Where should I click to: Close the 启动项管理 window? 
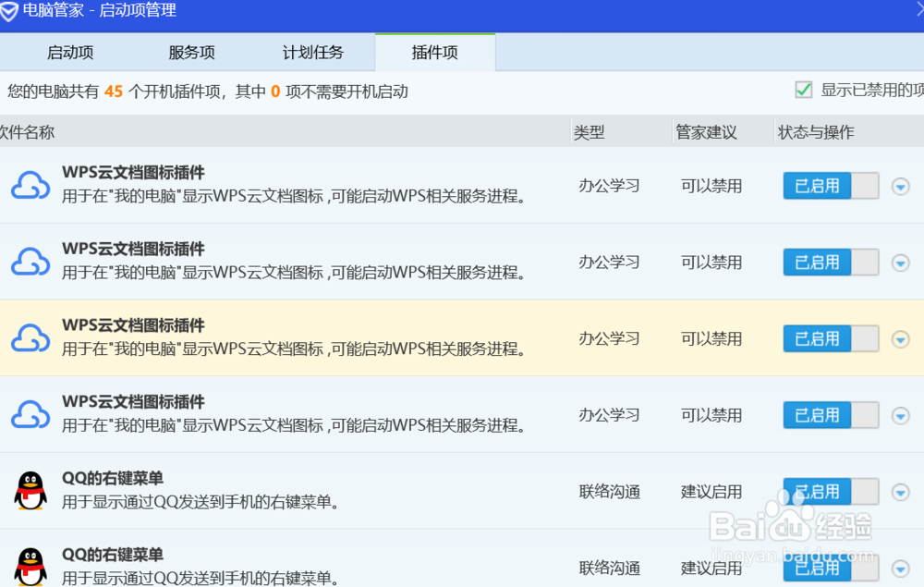pyautogui.click(x=920, y=10)
